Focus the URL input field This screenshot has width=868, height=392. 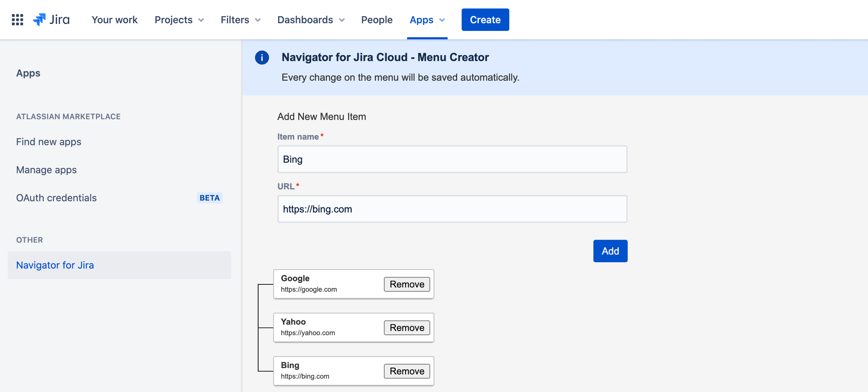point(452,209)
